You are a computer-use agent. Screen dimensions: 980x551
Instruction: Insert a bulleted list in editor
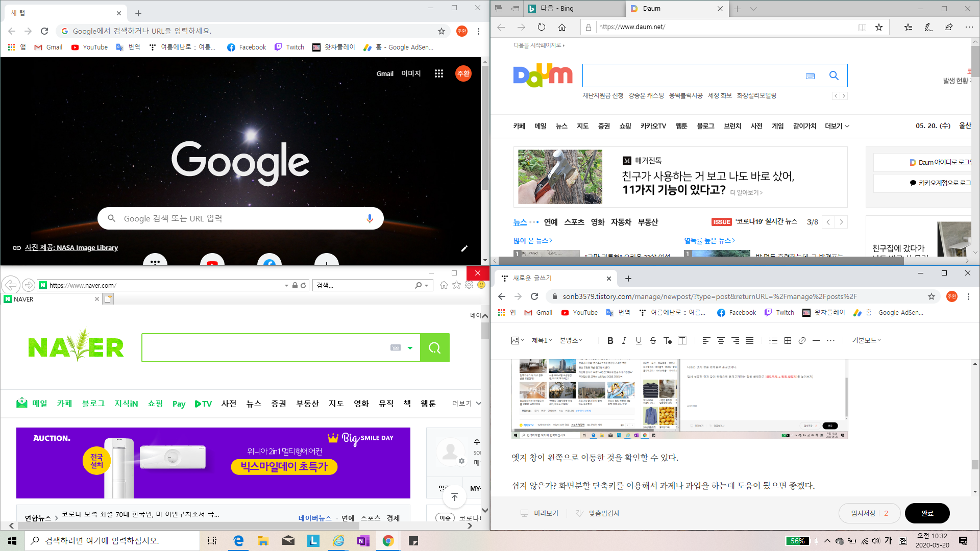(773, 340)
